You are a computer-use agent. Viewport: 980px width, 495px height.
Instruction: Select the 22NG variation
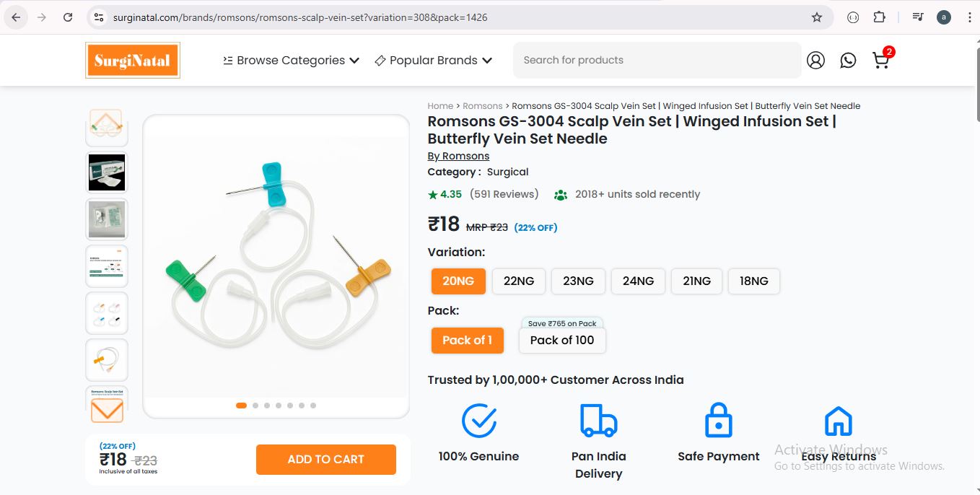518,281
